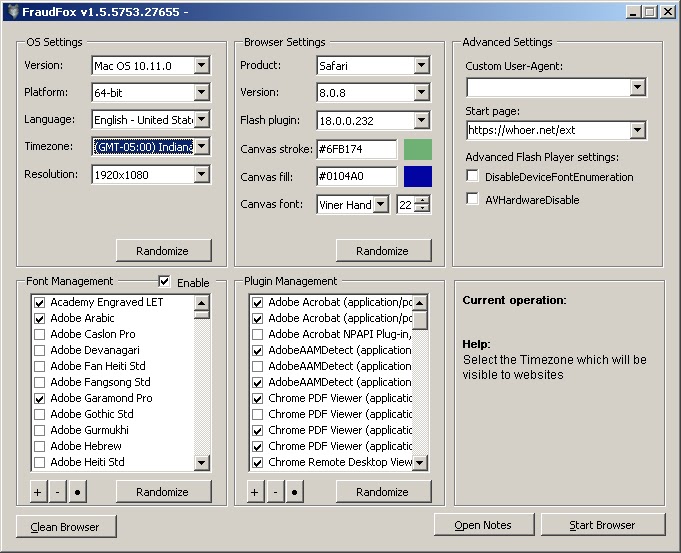The height and width of the screenshot is (553, 681).
Task: Click the plus button under Plugin Management
Action: pos(255,492)
